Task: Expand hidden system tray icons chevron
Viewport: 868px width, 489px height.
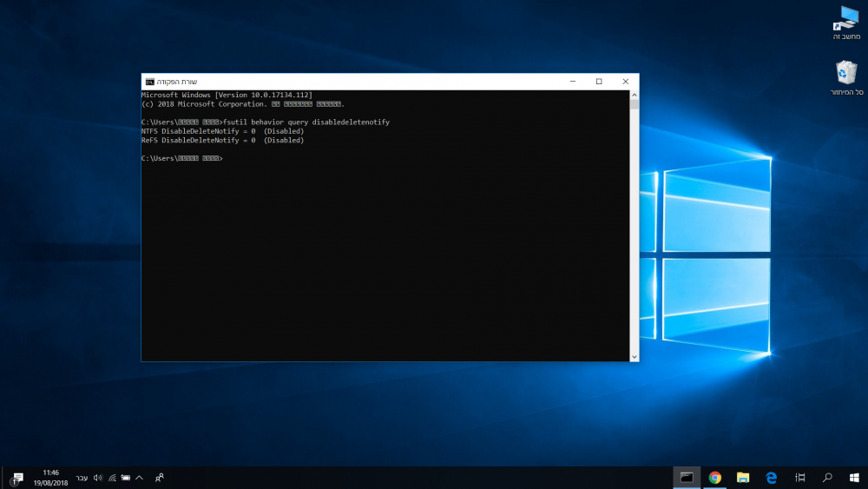Action: (140, 478)
